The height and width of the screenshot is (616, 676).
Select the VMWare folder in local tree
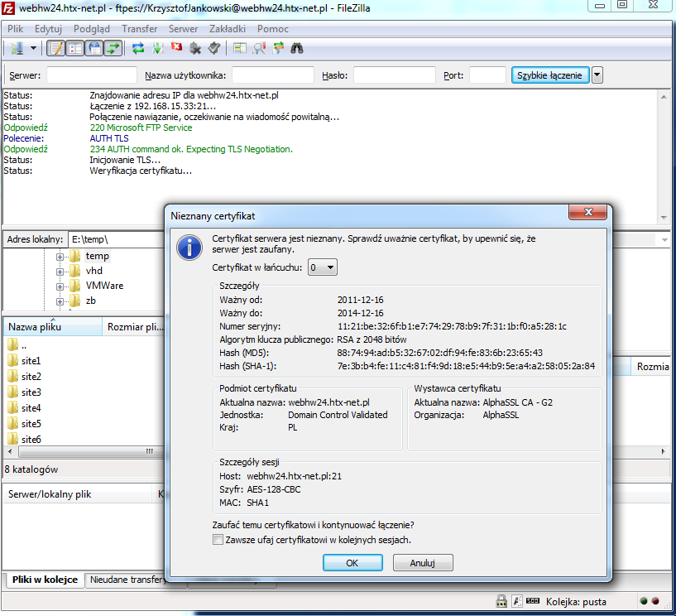tap(104, 286)
